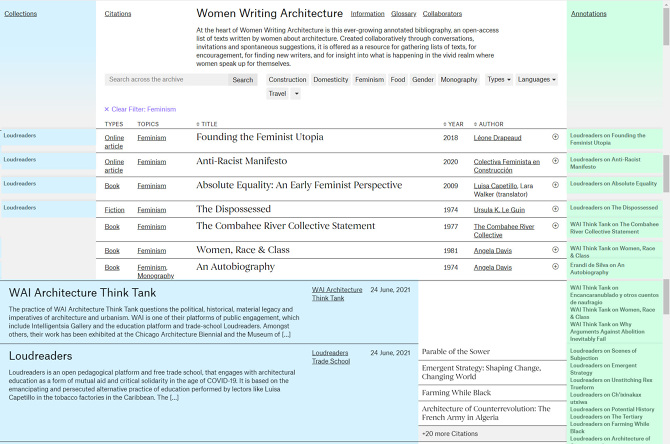The width and height of the screenshot is (670, 444).
Task: Open plus icon on An Autobiography row
Action: 555,268
